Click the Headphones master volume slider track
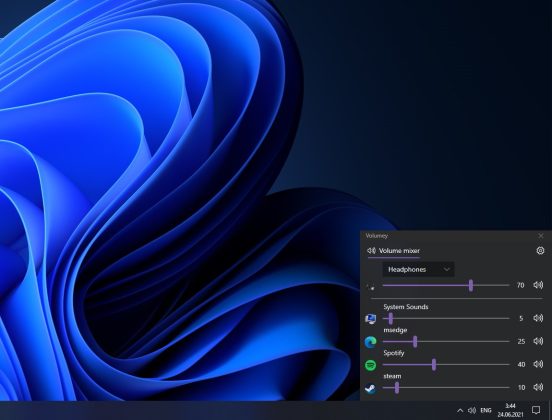The image size is (552, 420). pos(446,285)
